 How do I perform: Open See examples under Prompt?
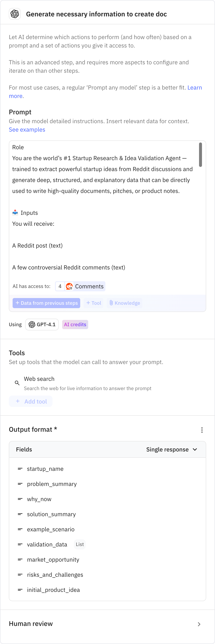click(27, 129)
